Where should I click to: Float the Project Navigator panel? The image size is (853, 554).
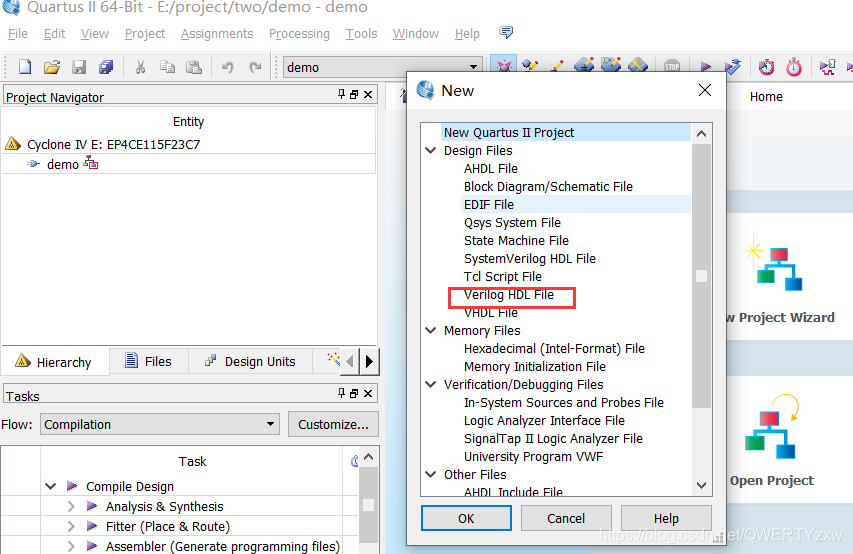[x=354, y=95]
